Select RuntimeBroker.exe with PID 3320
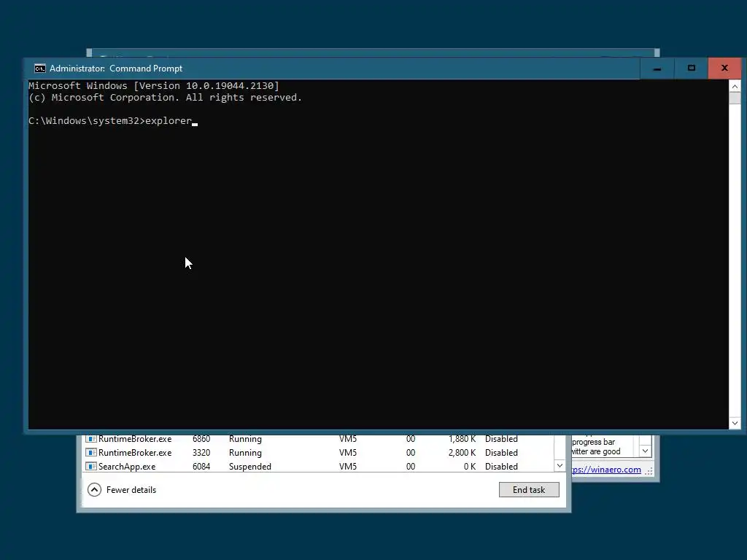Viewport: 747px width, 560px height. 135,452
